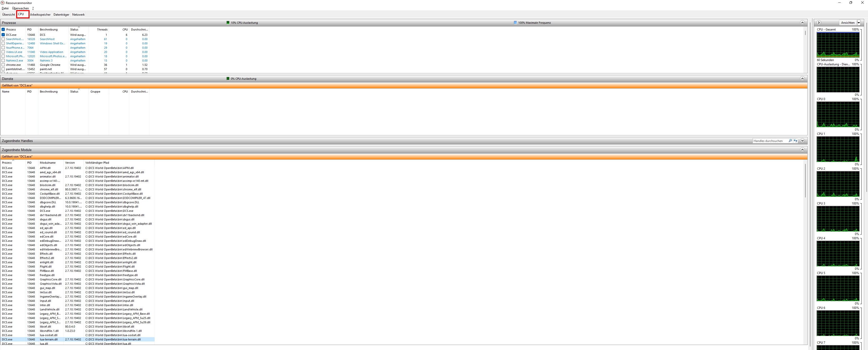
Task: Click the Ressourcenmonitor app icon in title bar
Action: 3,3
